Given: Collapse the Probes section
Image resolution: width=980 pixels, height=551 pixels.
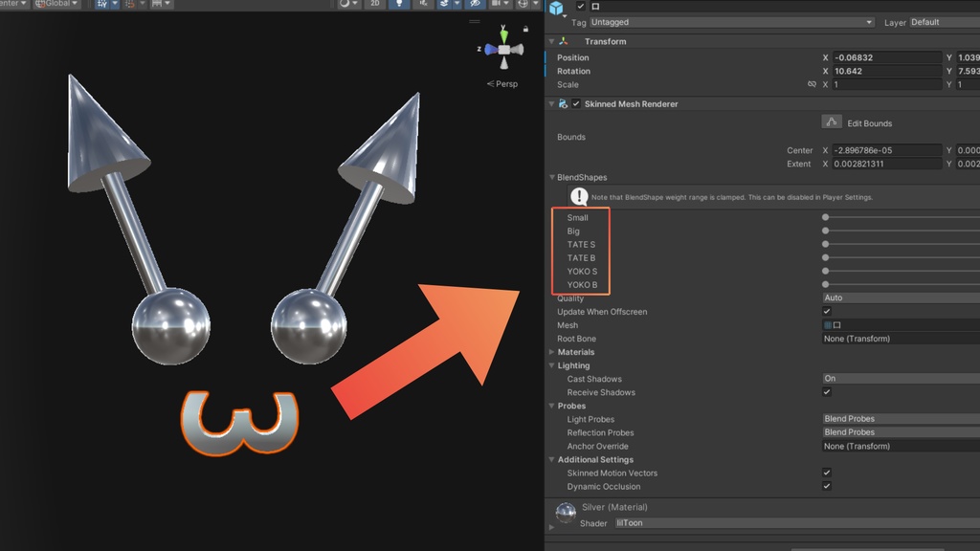Looking at the screenshot, I should (552, 406).
